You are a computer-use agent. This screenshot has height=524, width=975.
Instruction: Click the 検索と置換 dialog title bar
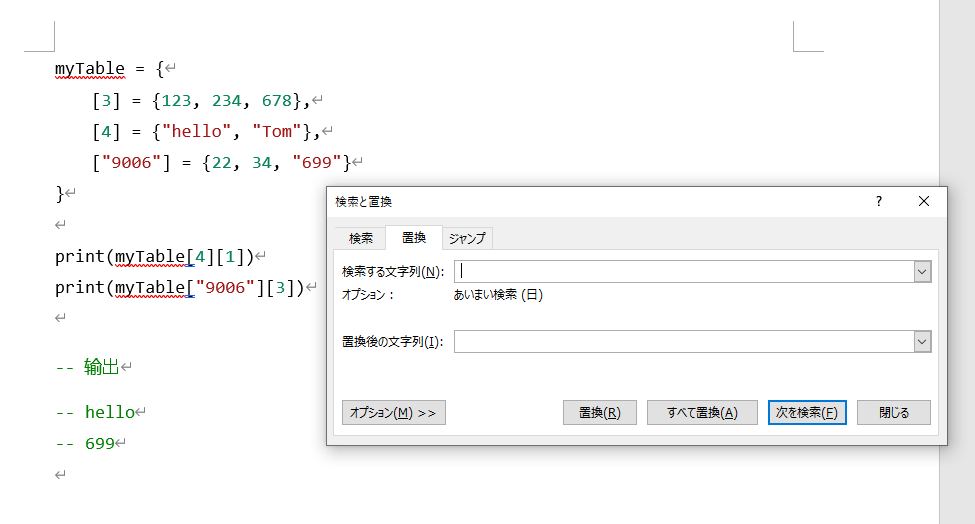600,201
